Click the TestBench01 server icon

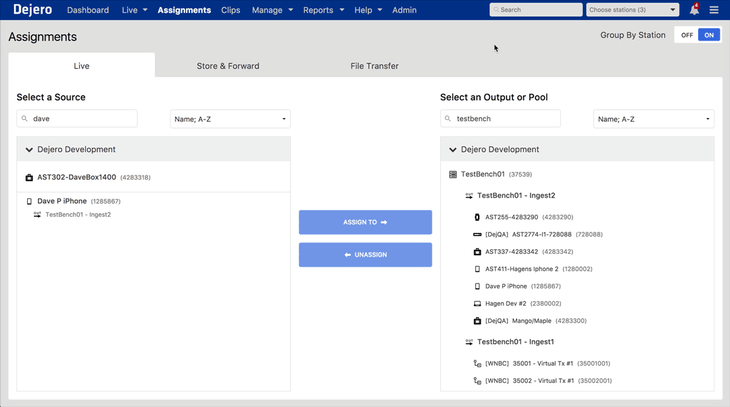[453, 174]
